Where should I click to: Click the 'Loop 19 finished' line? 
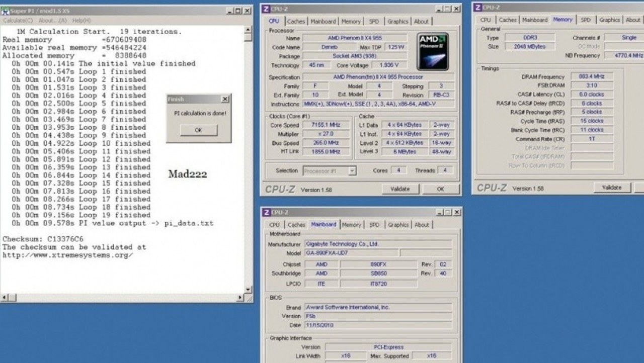pos(114,215)
